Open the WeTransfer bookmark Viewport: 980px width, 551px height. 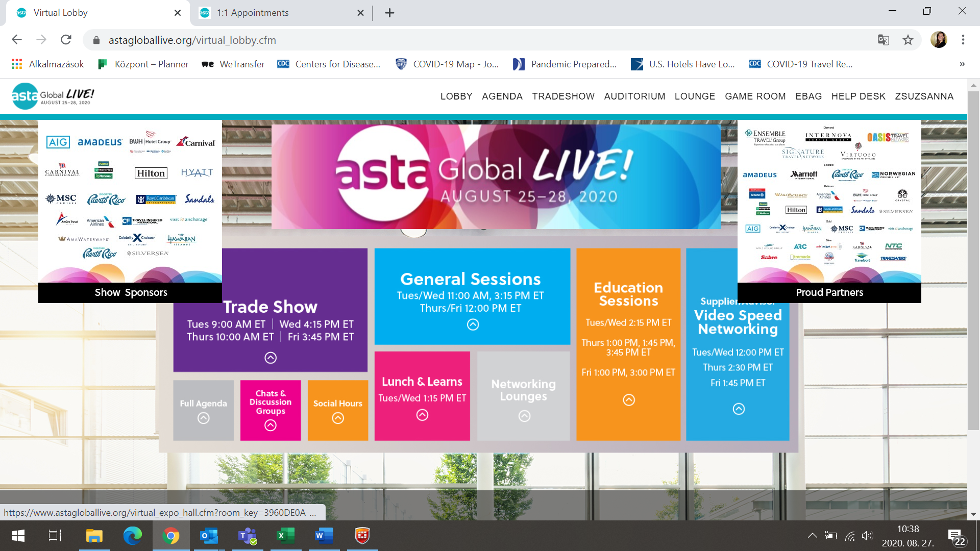click(233, 64)
